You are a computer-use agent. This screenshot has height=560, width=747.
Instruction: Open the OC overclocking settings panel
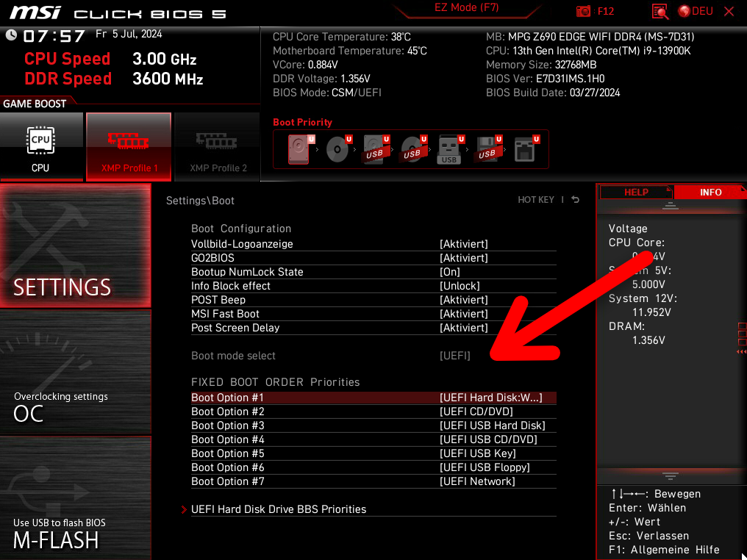pos(75,373)
